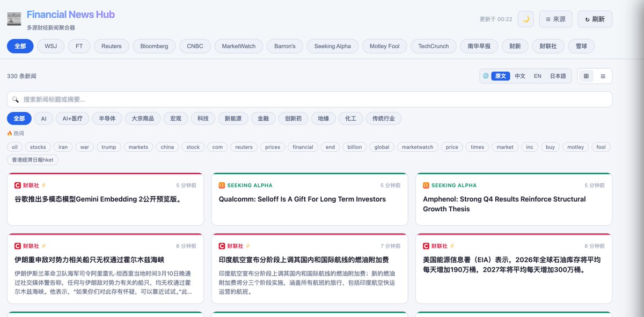Click the 香港經濟日報hket hot word tag
This screenshot has width=644, height=317.
tap(33, 160)
